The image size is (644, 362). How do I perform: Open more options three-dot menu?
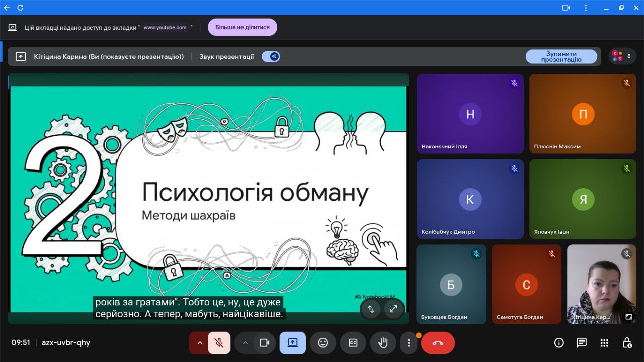(409, 343)
